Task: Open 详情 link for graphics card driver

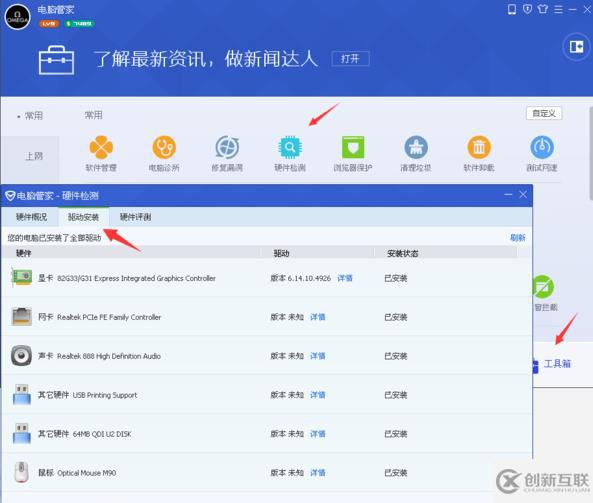Action: (x=345, y=278)
